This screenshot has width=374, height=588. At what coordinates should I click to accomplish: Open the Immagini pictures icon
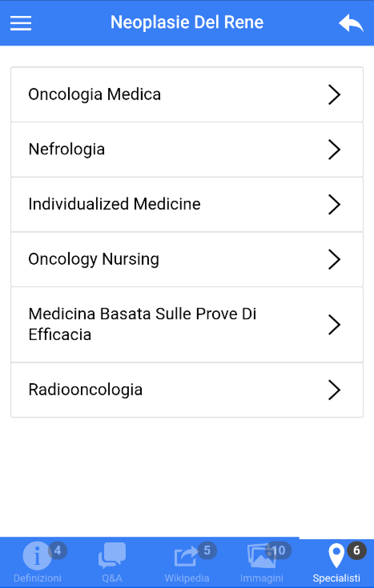261,556
